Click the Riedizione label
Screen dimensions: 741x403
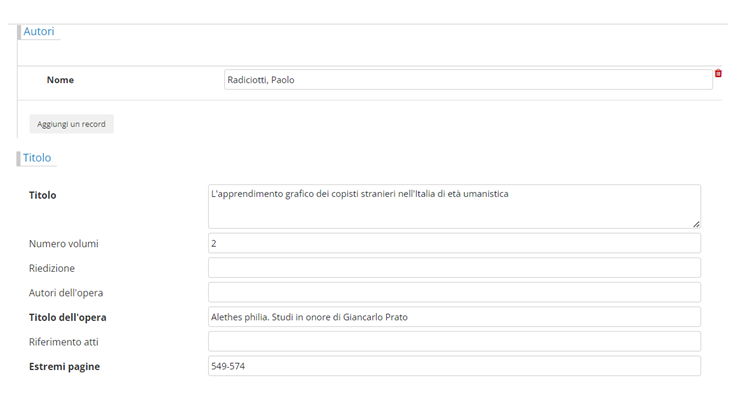click(x=52, y=268)
